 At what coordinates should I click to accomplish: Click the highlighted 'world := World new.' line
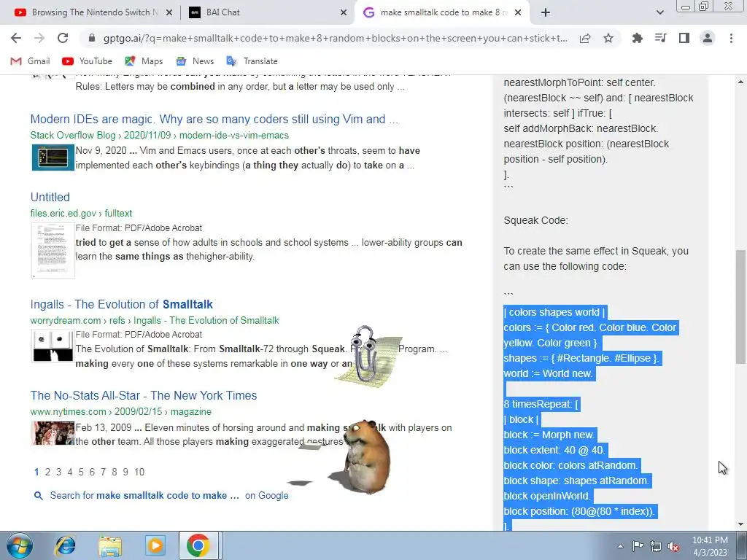[548, 374]
